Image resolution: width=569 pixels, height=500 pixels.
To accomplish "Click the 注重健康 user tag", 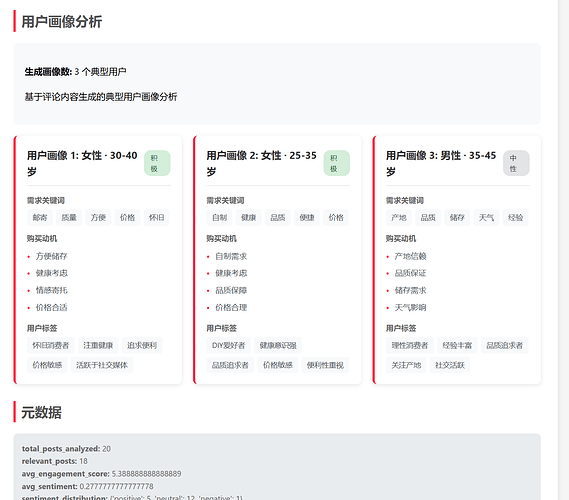I will coord(98,345).
